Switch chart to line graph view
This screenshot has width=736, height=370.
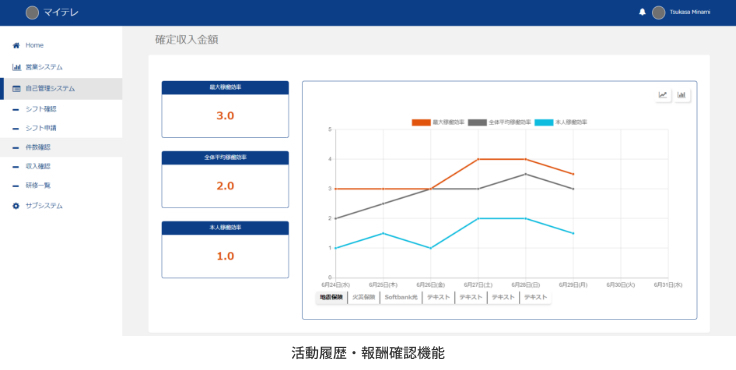pos(663,95)
